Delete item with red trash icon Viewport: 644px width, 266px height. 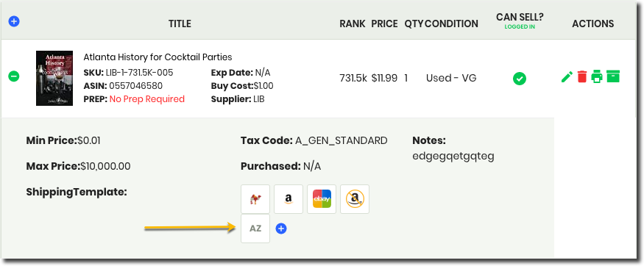(x=582, y=76)
